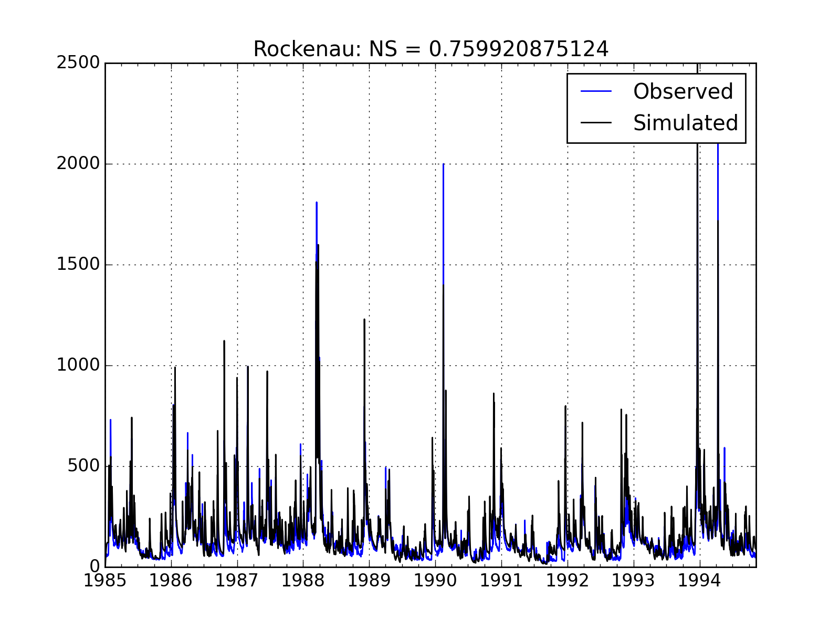Select the 'Observed' legend label

click(x=682, y=91)
